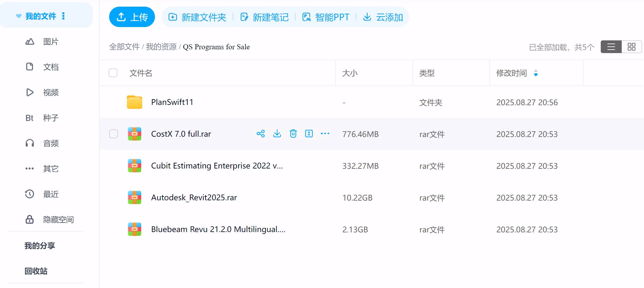Screen dimensions: 644x288
Task: Navigate to 我的资源 via breadcrumb
Action: [x=161, y=46]
